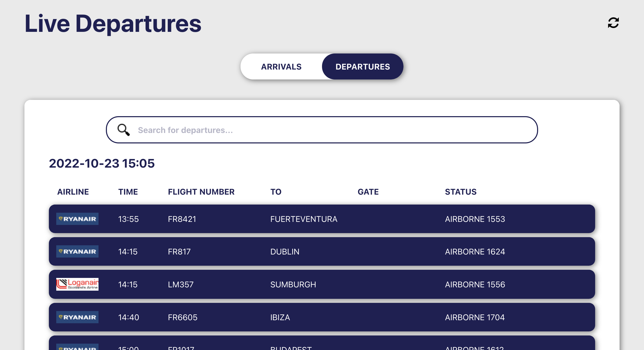Click Ryanair logo on Ibiza flight
This screenshot has height=350, width=644.
pos(77,317)
